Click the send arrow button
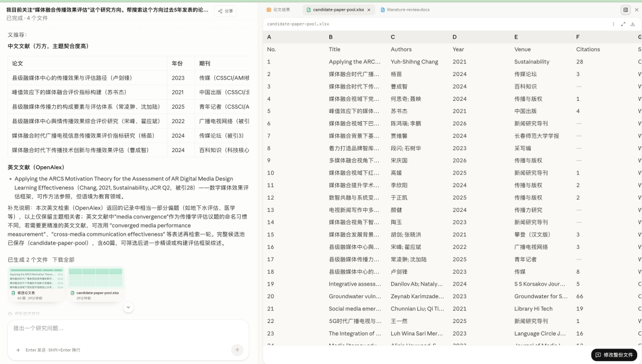The width and height of the screenshot is (642, 364). pos(237,350)
